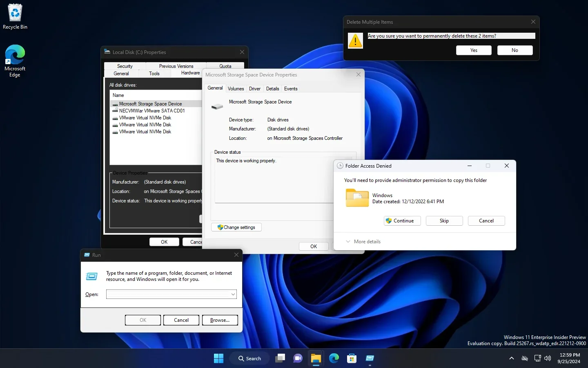Screen dimensions: 588x368
Task: Click the Change settings shield button
Action: [x=236, y=227]
